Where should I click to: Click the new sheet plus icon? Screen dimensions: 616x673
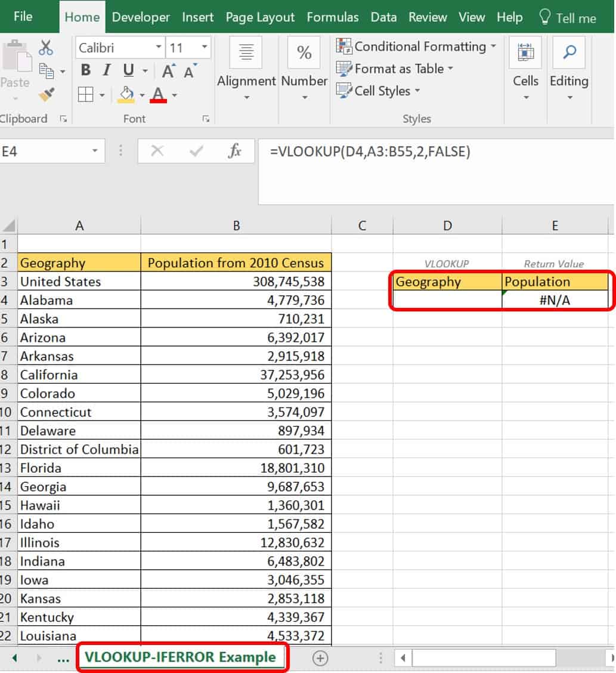tap(320, 658)
